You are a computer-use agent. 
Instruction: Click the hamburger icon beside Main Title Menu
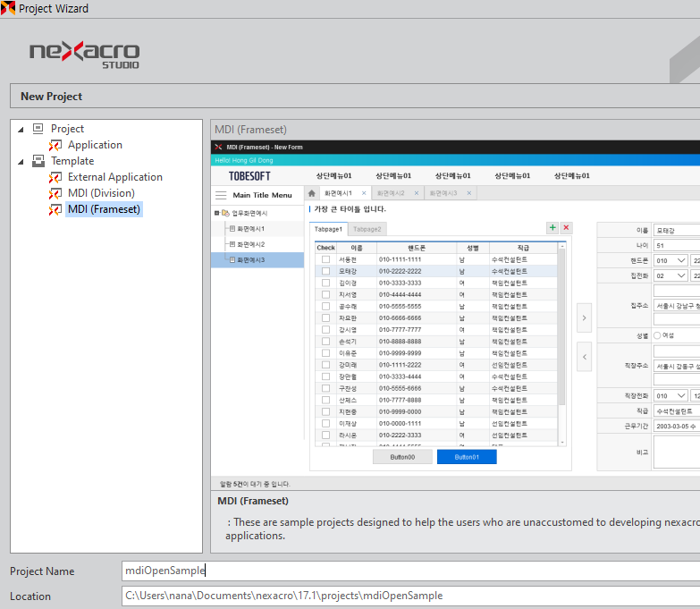221,195
